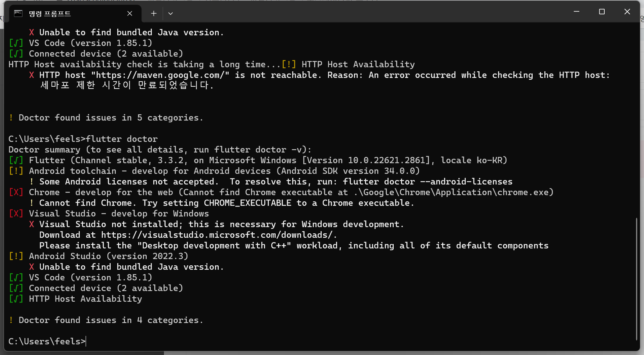Viewport: 644px width, 355px height.
Task: Click the 'flutter doctor --android-licenses' command text
Action: 427,182
